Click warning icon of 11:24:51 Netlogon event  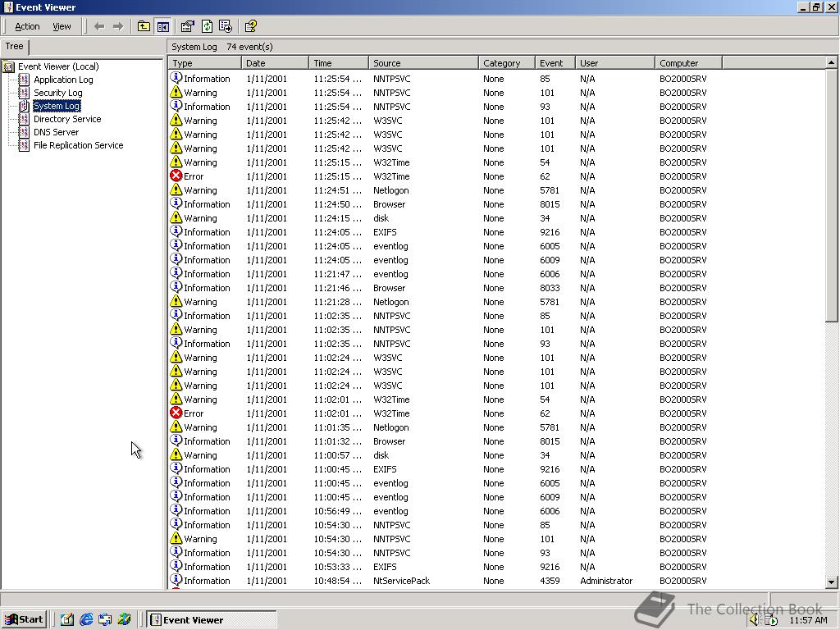click(176, 189)
